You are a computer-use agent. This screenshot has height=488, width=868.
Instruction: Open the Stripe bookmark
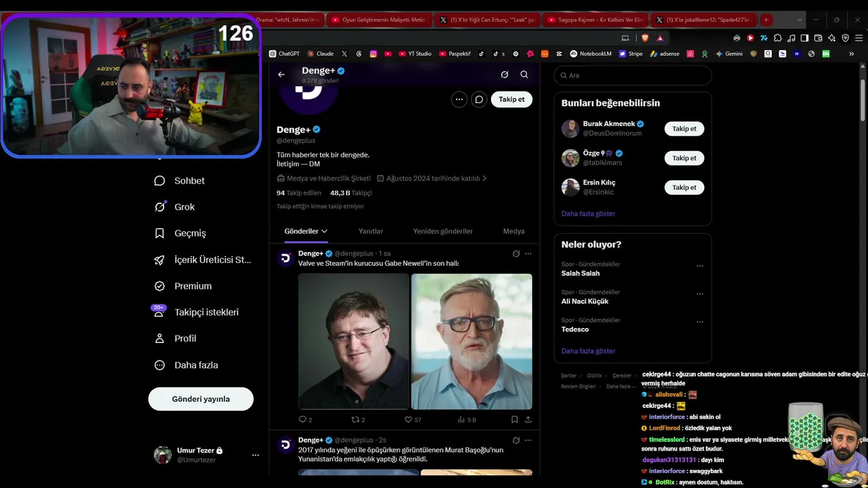tap(631, 54)
